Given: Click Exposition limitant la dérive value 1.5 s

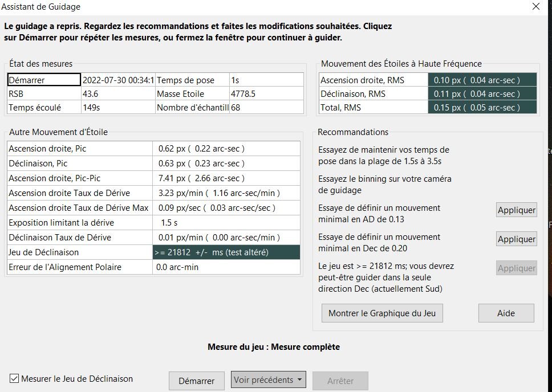Looking at the screenshot, I should point(226,223).
